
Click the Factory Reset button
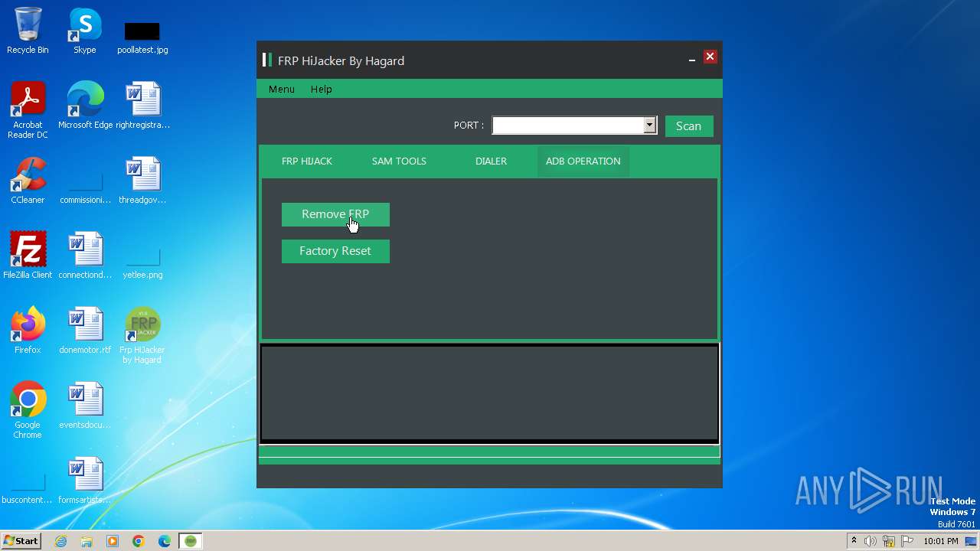335,251
